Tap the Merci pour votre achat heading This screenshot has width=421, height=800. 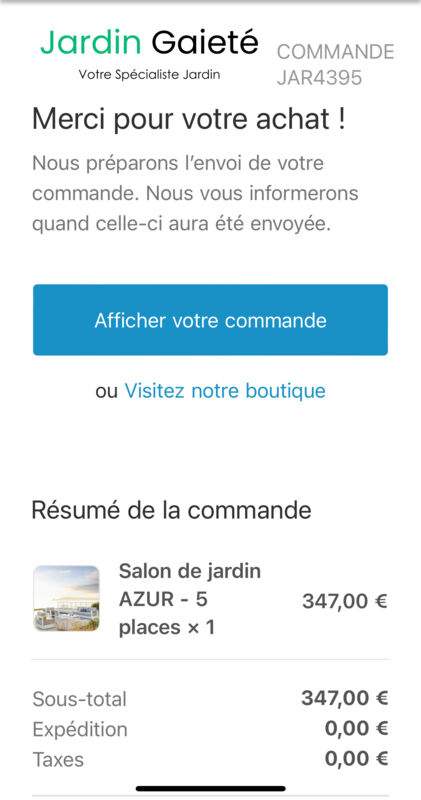coord(189,119)
